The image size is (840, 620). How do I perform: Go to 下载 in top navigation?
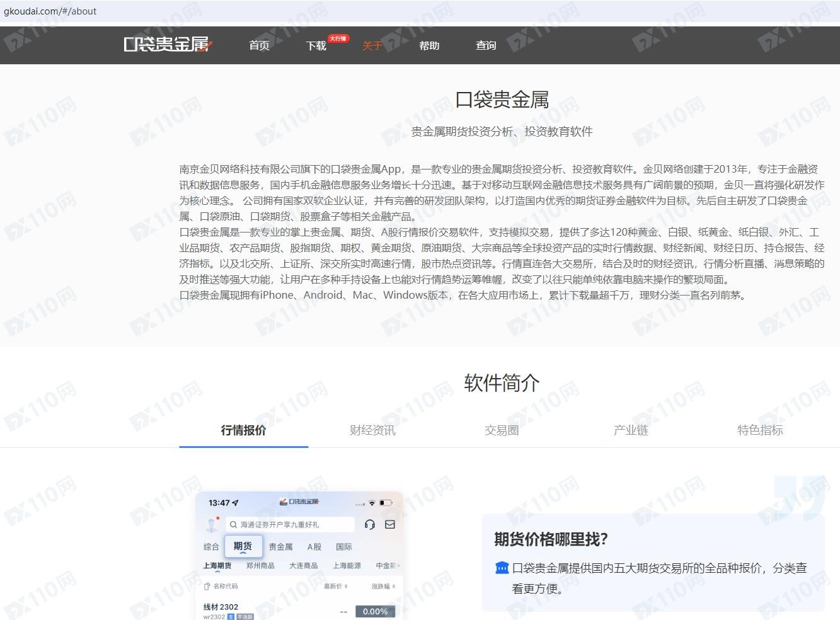point(316,45)
